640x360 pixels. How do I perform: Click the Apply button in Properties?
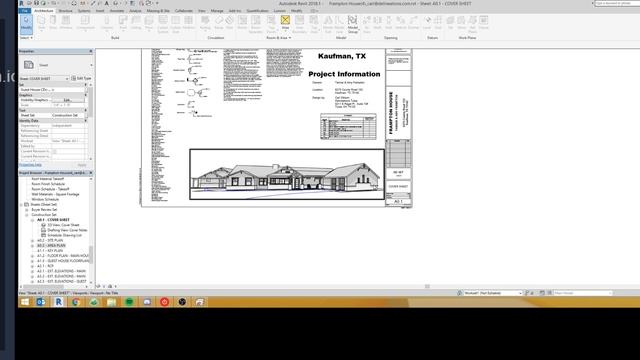pyautogui.click(x=82, y=165)
